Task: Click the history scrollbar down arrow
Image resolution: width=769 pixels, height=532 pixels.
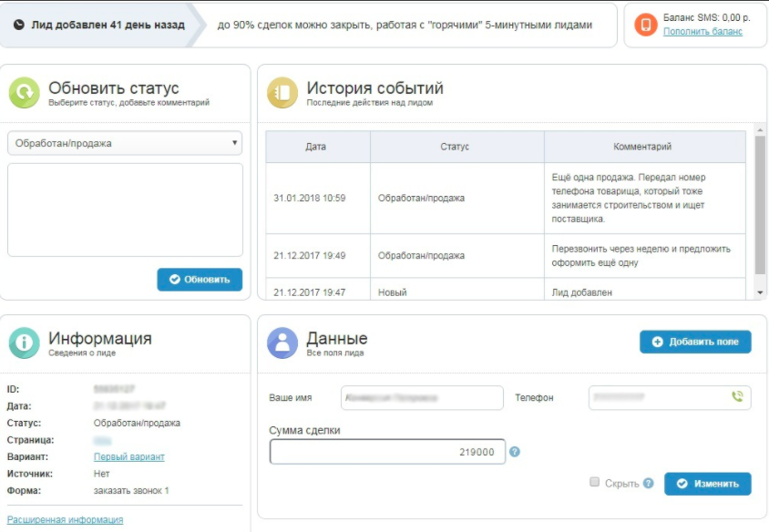Action: coord(760,292)
